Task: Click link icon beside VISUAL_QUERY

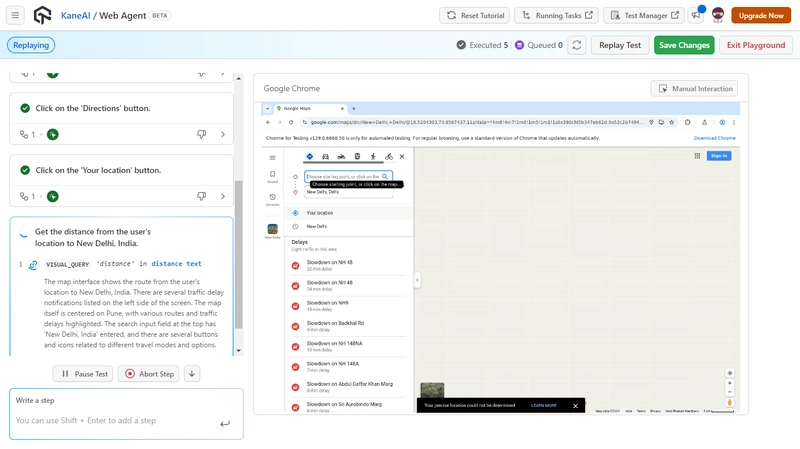Action: click(33, 265)
